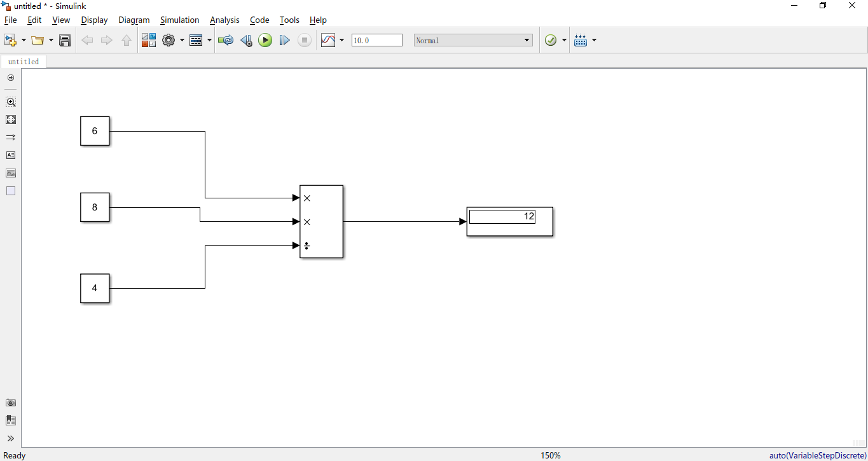Click the Screenshot camera icon
868x461 pixels.
point(11,403)
